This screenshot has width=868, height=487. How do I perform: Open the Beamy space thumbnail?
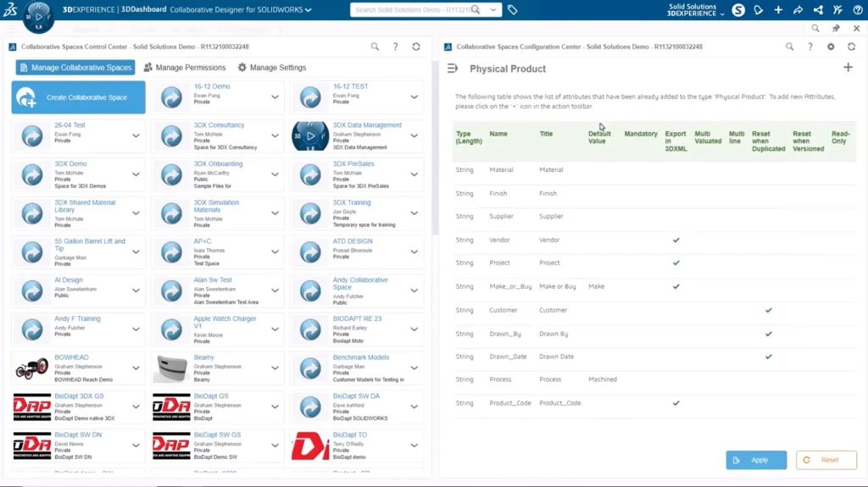tap(171, 368)
